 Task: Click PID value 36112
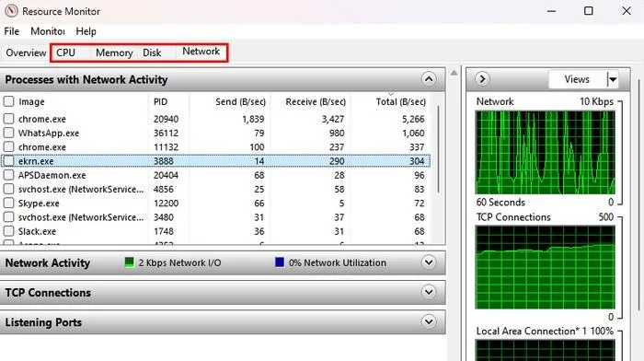166,134
